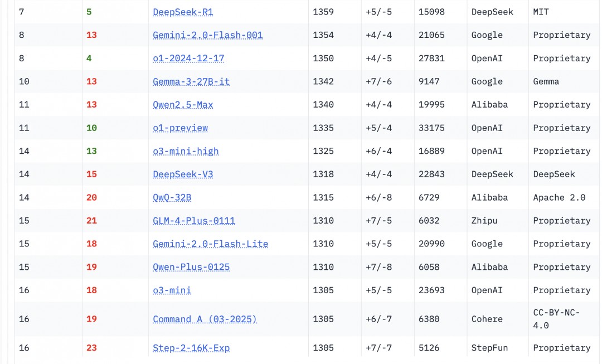
Task: Open the o1-preview model link
Action: (180, 128)
